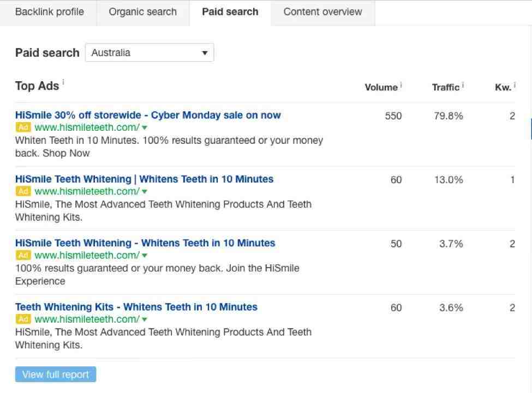This screenshot has width=532, height=393.
Task: Open the HiSmile Teeth Whitening | Whitens Teeth ad
Action: (x=144, y=179)
